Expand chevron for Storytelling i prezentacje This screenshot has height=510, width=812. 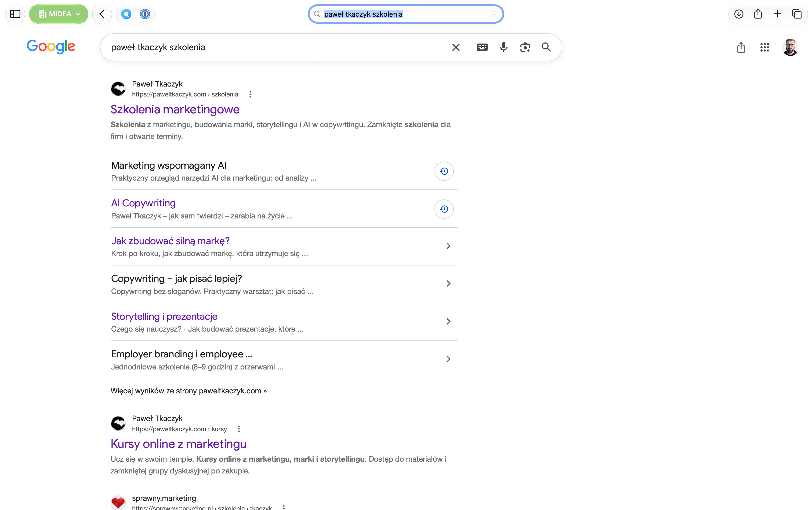(x=448, y=321)
